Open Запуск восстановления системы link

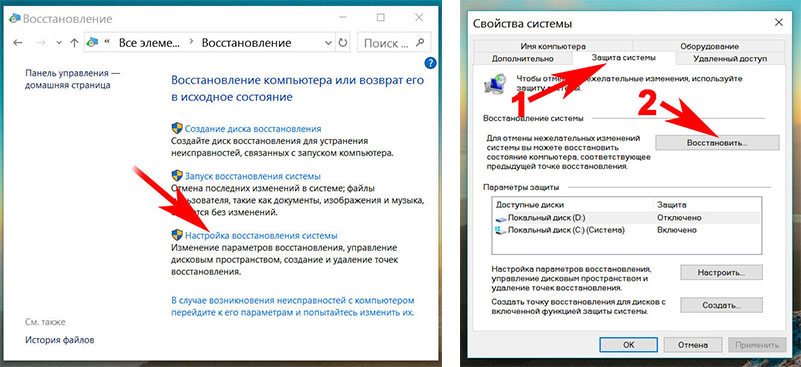point(253,176)
